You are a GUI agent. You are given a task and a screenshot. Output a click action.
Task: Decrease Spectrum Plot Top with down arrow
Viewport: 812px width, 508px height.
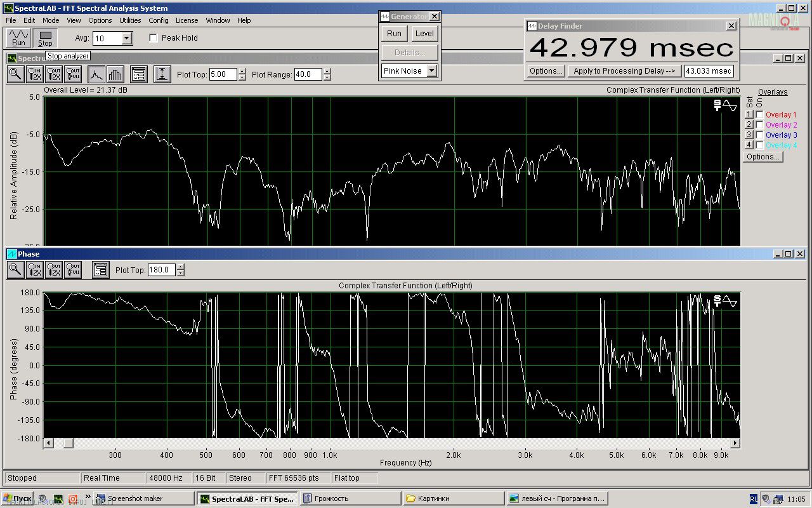[x=242, y=77]
